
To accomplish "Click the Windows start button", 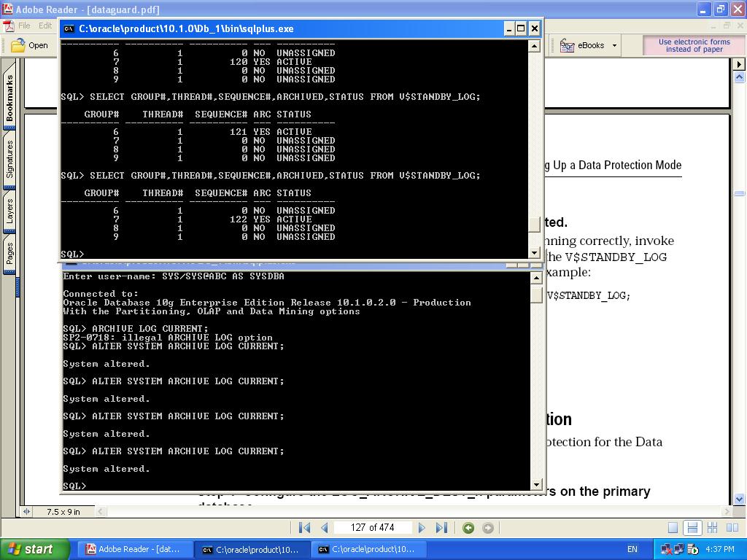I will tap(35, 549).
